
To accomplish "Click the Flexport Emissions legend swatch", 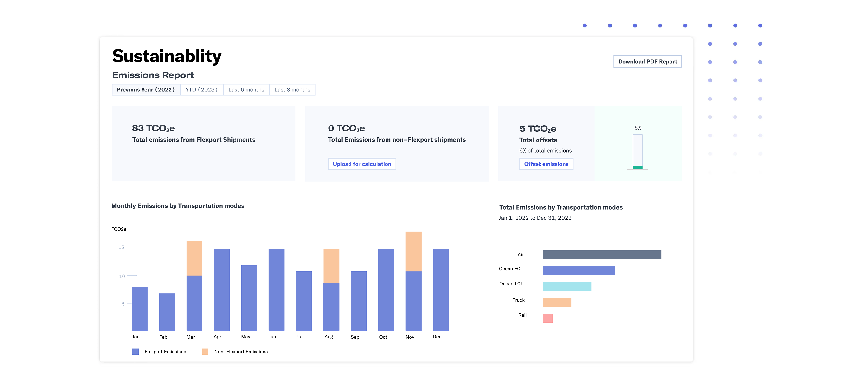I will point(136,351).
